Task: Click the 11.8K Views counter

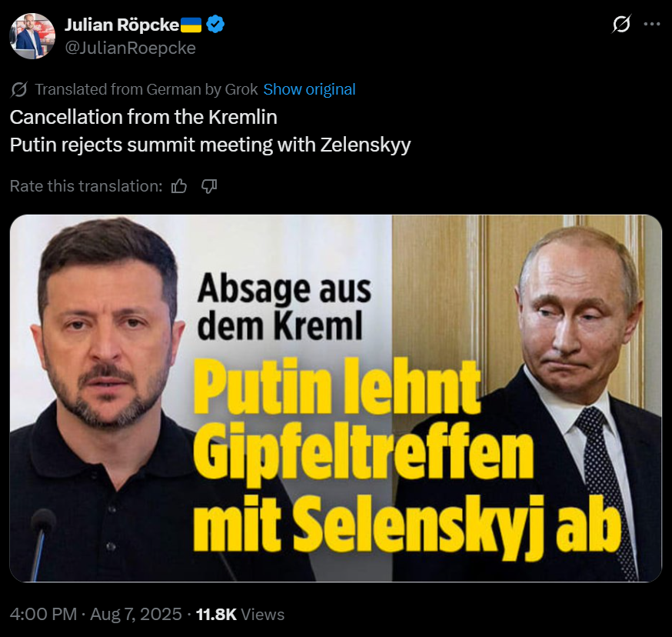Action: click(x=240, y=614)
